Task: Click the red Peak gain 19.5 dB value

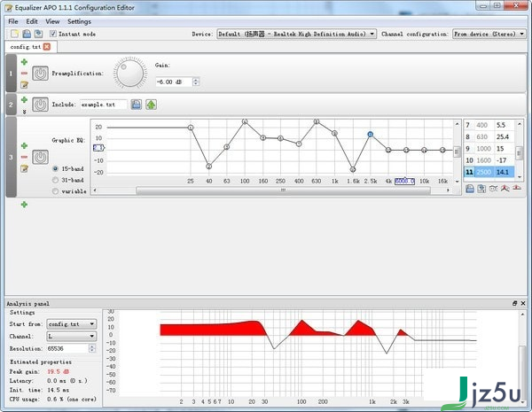Action: click(58, 371)
